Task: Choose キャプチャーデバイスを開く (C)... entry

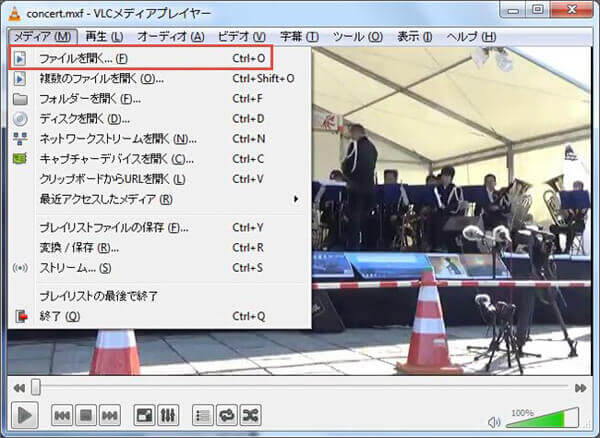Action: 160,158
